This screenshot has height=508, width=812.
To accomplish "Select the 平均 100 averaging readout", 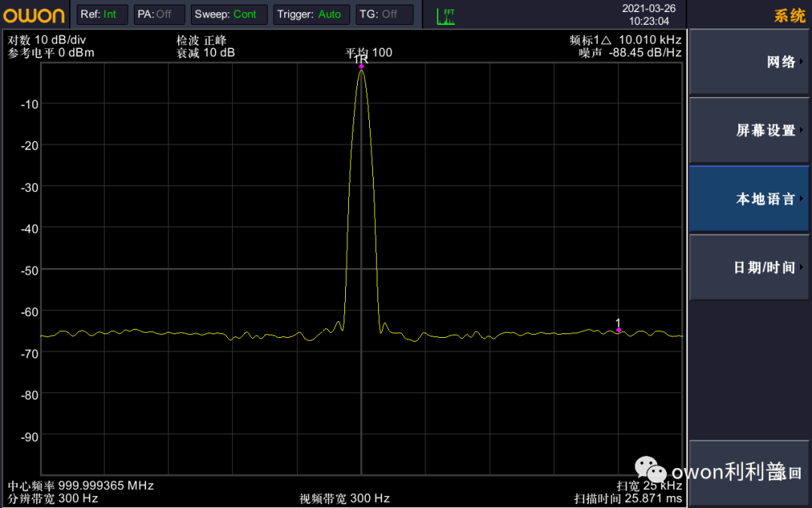I will pos(368,53).
